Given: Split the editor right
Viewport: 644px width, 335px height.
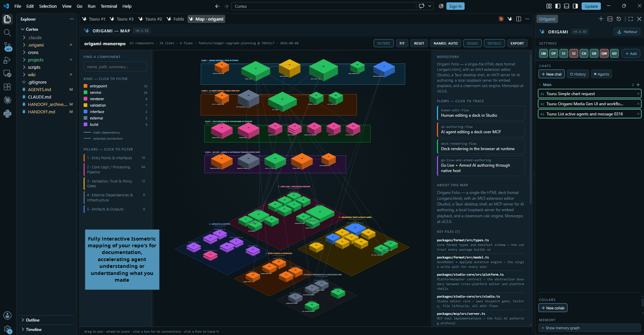Looking at the screenshot, I should (x=519, y=19).
